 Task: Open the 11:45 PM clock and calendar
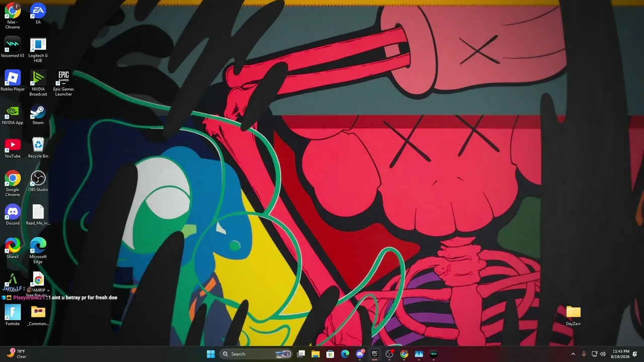(x=620, y=354)
